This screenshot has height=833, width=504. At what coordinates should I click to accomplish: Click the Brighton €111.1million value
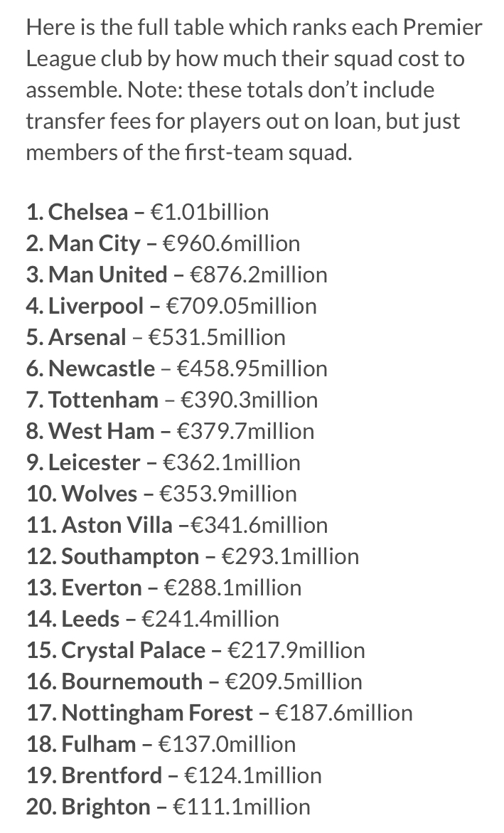click(233, 807)
